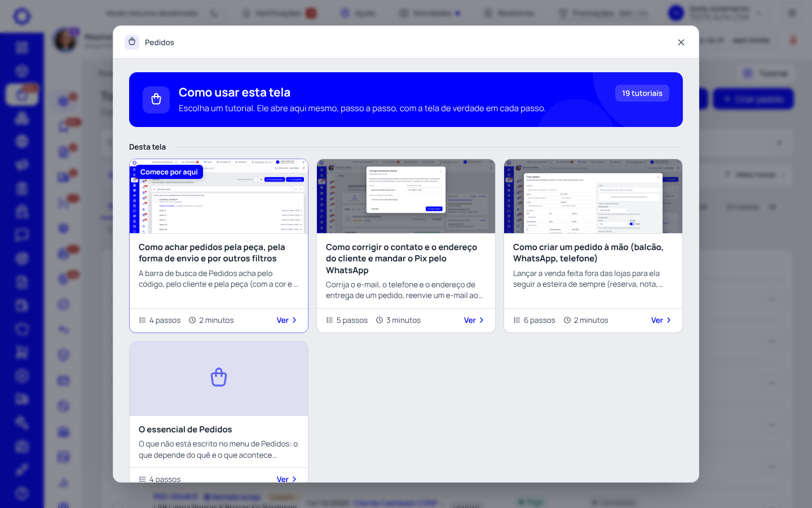
Task: Click the bag icon in the blue banner
Action: [x=156, y=99]
